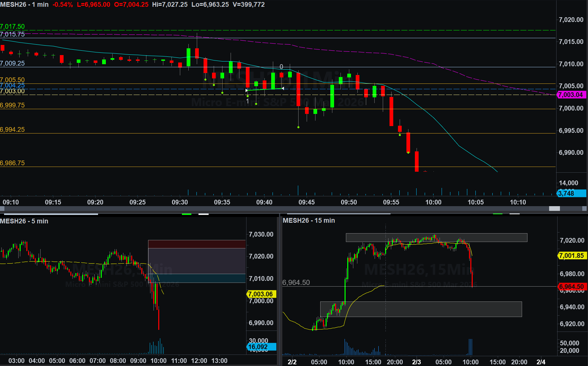Click the 1-min chart horizontal scrollbar thumb
Screen dimensions: 588x366
click(x=554, y=209)
